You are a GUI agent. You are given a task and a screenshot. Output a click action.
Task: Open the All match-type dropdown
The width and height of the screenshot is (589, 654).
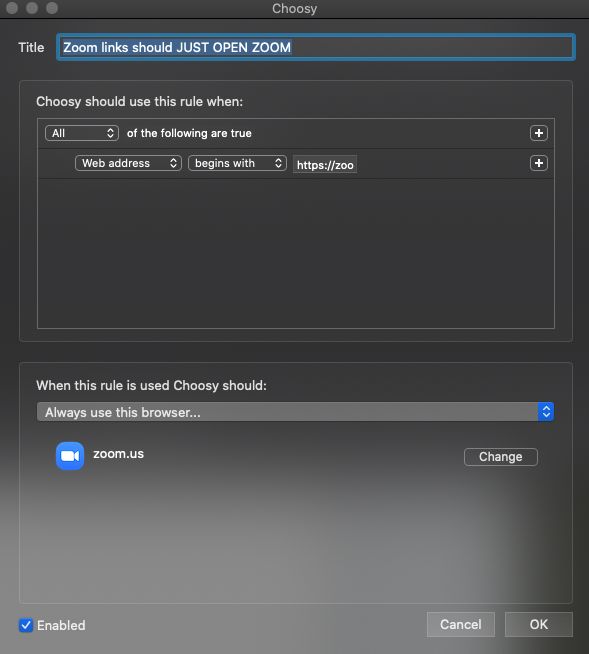click(82, 133)
